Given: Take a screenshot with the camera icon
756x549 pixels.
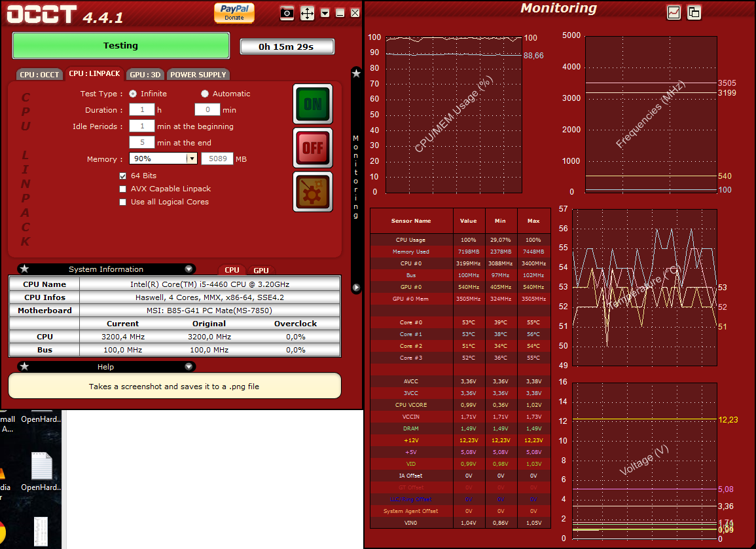Looking at the screenshot, I should pos(287,13).
